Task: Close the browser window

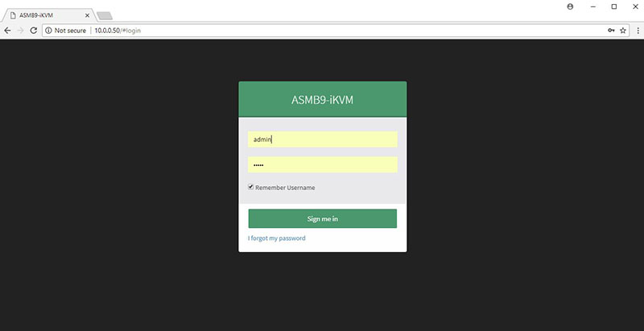Action: click(x=635, y=6)
